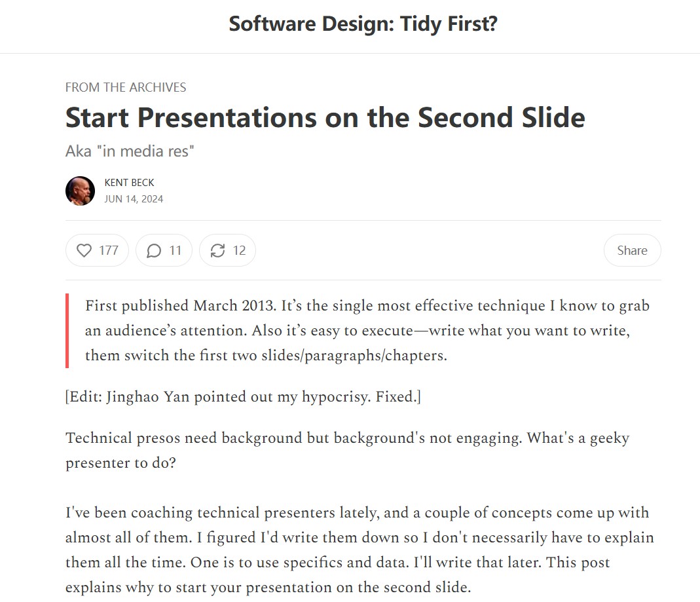The image size is (700, 602).
Task: Click the article title heading
Action: tap(325, 117)
